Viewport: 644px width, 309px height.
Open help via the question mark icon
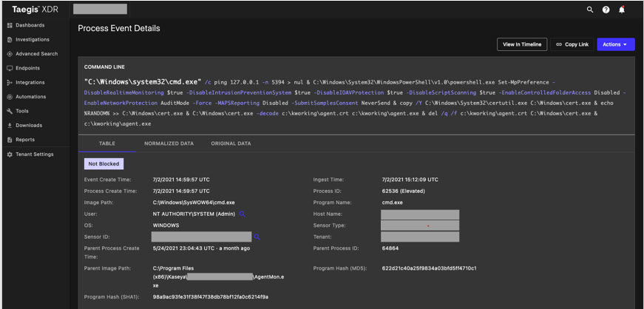(606, 10)
